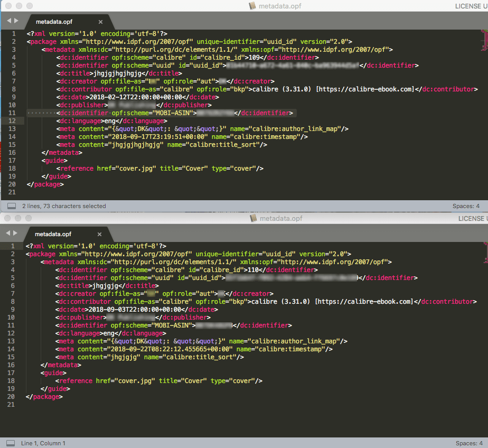Screen dimensions: 488x448
Task: Click the file proxy icon in top window title
Action: click(x=252, y=6)
